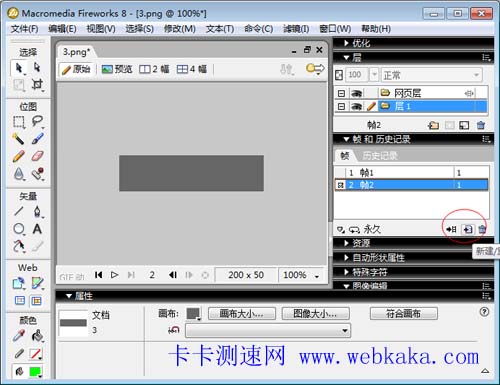Click the 画布大小 button
The image size is (500, 385).
point(242,314)
